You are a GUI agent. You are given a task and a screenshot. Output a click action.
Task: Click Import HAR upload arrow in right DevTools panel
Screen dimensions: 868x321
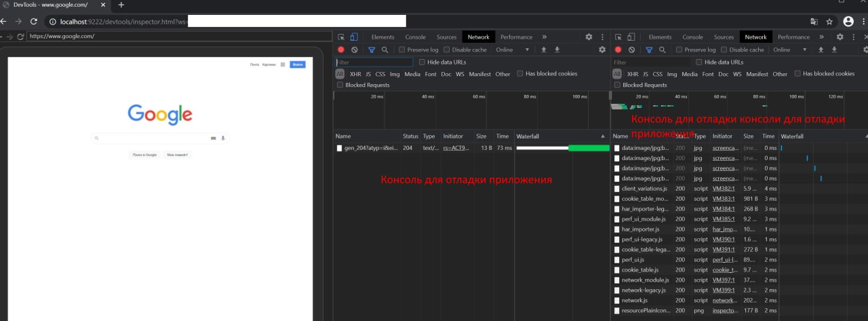pos(821,50)
